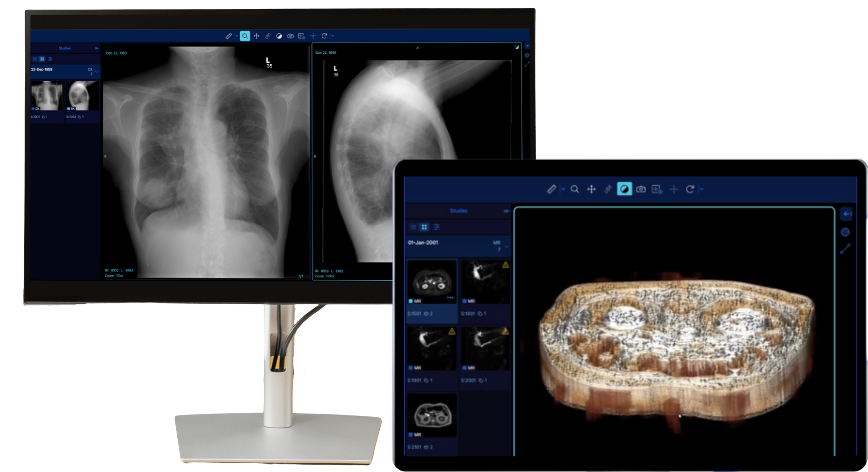Click the Studies panel header on the tablet

click(x=458, y=211)
